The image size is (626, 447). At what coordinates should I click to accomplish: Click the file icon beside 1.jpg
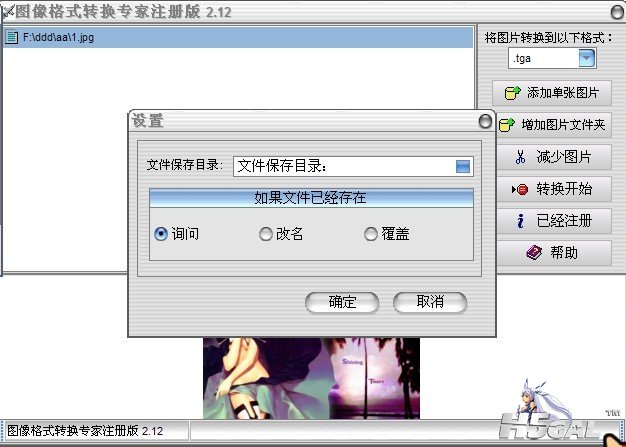click(11, 38)
